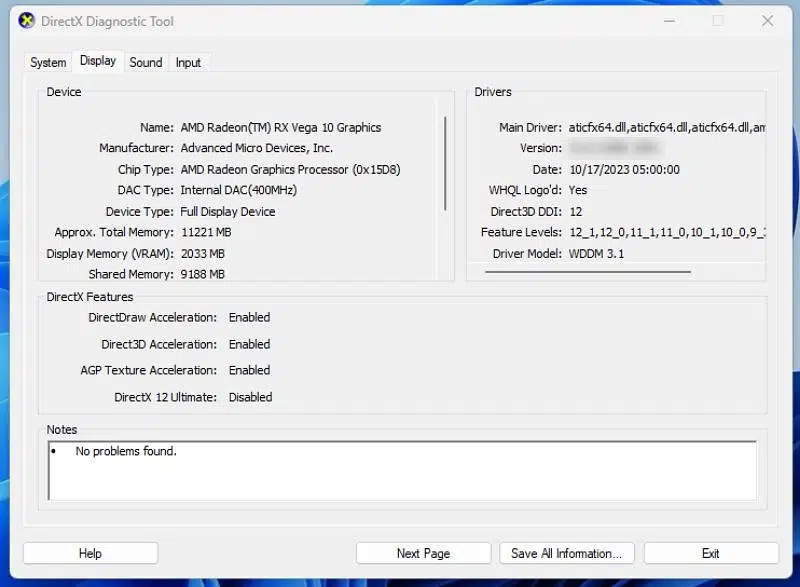The width and height of the screenshot is (800, 587).
Task: Click the Chip Type value text
Action: [290, 170]
